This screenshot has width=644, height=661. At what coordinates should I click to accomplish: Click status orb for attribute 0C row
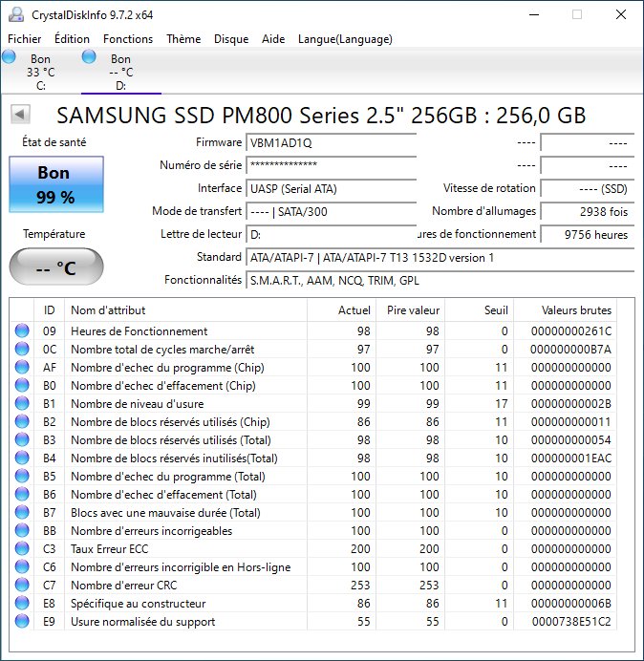[22, 349]
